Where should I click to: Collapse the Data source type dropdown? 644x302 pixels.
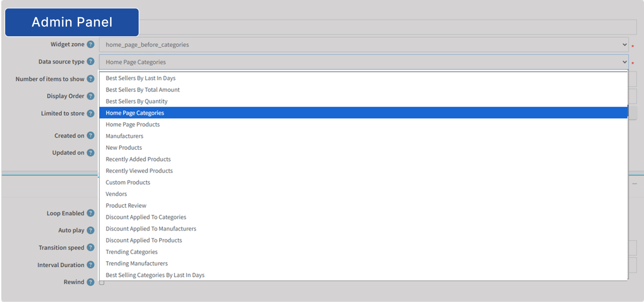364,62
